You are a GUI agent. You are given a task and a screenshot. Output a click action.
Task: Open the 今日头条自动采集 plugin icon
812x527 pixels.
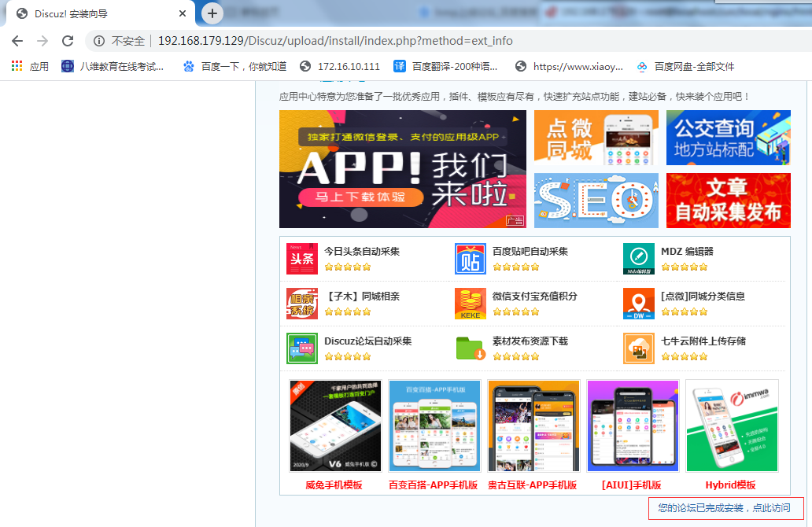(301, 258)
